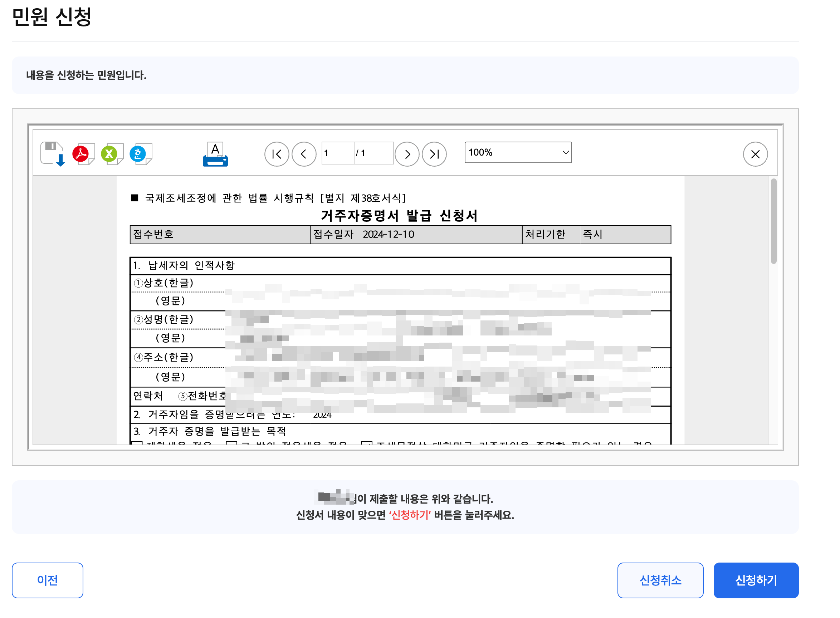Go to the next page
840x618 pixels.
(407, 154)
